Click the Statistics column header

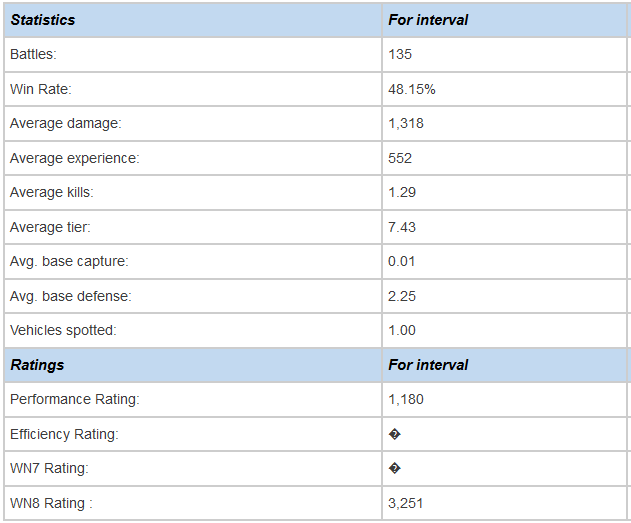(x=43, y=20)
